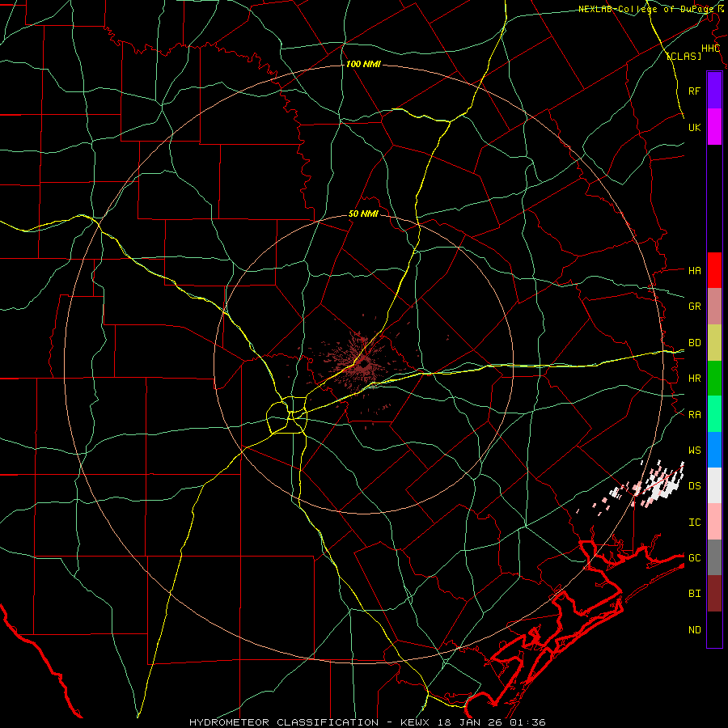
Task: Click the GR legend label
Action: pos(694,307)
